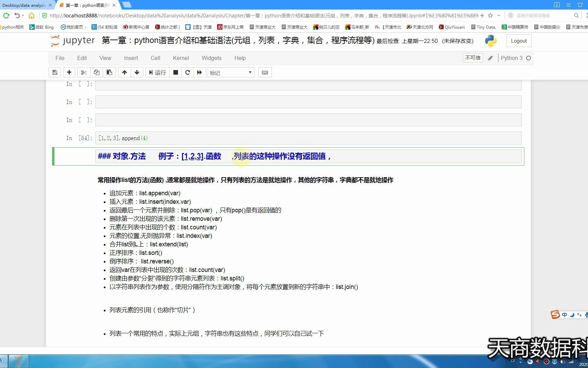Add a new cell with the plus icon
The image size is (588, 368).
[x=69, y=72]
